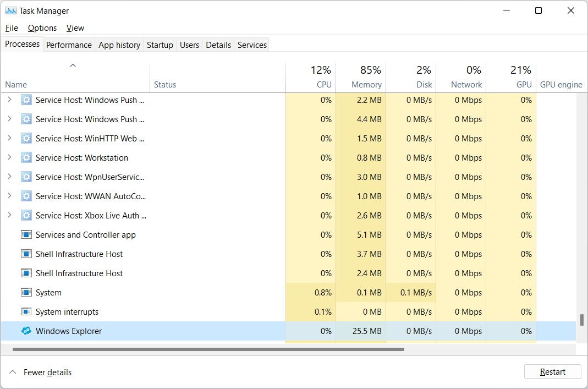Select the Service Host: Workstation name
588x389 pixels.
pyautogui.click(x=82, y=158)
